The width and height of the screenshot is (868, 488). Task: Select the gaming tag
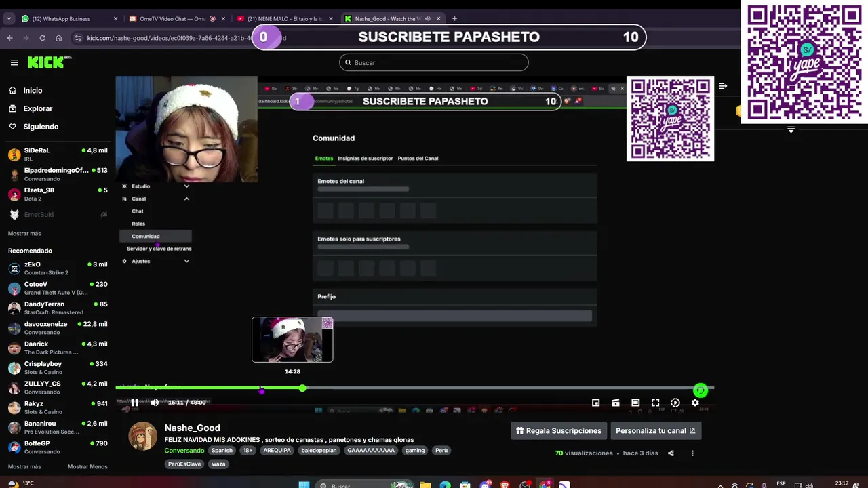pos(415,451)
